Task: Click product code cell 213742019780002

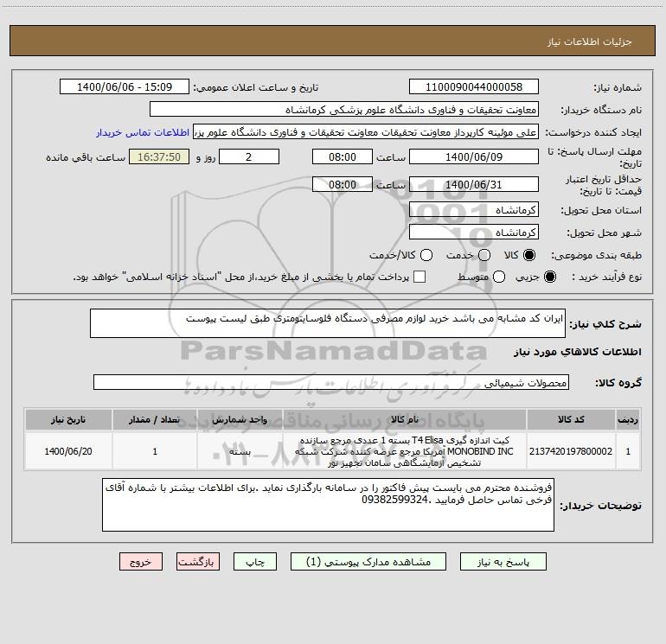Action: click(571, 451)
